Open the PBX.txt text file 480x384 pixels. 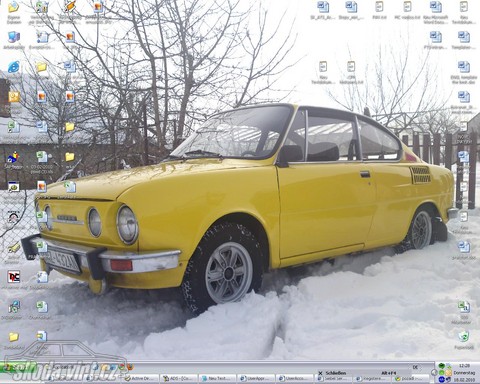click(x=379, y=10)
